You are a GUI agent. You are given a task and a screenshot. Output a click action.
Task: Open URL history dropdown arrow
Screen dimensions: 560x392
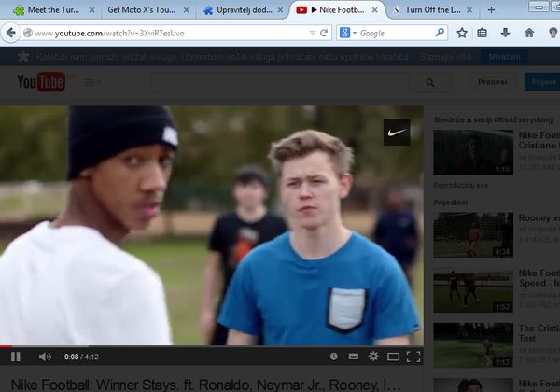312,34
